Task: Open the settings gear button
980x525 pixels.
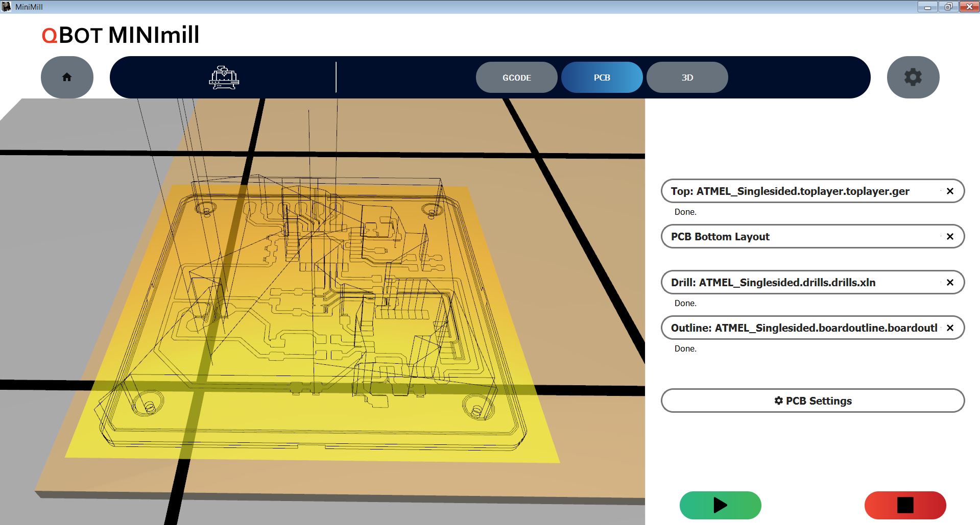Action: pos(913,77)
